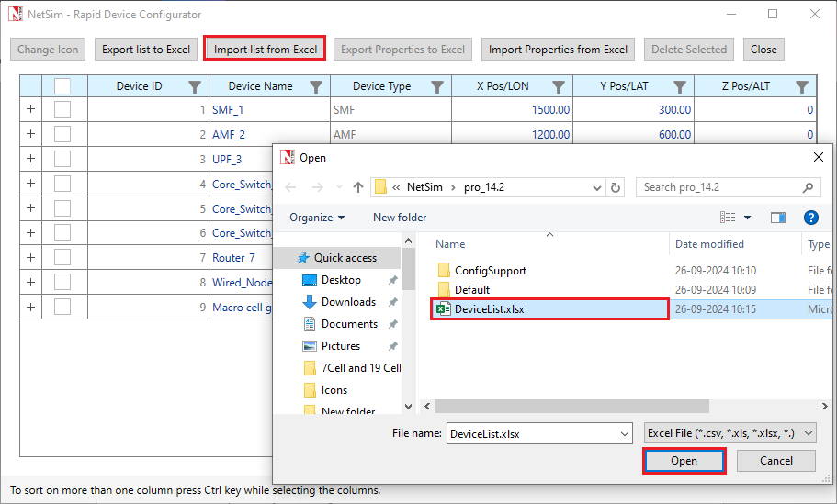
Task: Close the Open dialog with X
Action: (x=818, y=157)
